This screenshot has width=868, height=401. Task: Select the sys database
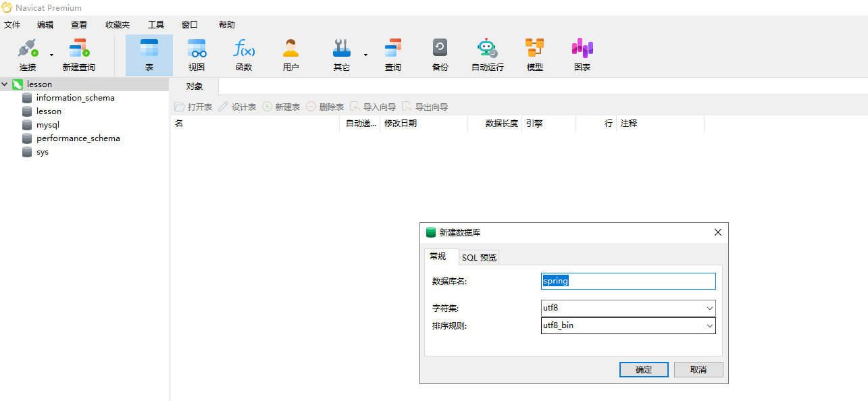43,152
